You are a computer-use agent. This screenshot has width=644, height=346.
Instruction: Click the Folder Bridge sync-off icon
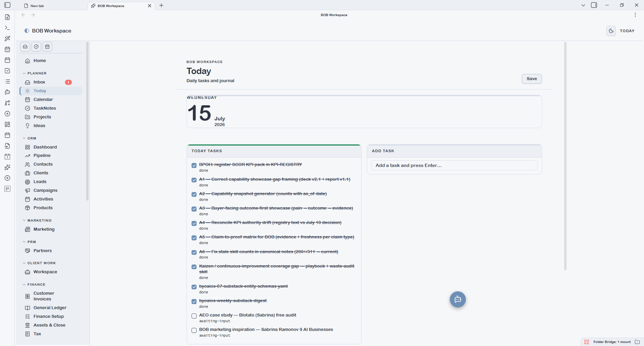click(587, 342)
